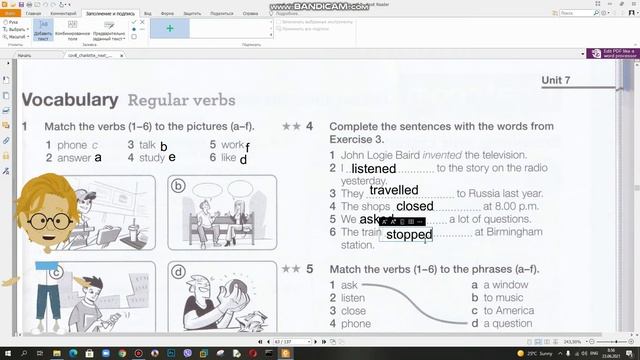Viewport: 640px width, 360px height.
Task: Open the signatures panel in left sidebar
Action: pos(6,171)
